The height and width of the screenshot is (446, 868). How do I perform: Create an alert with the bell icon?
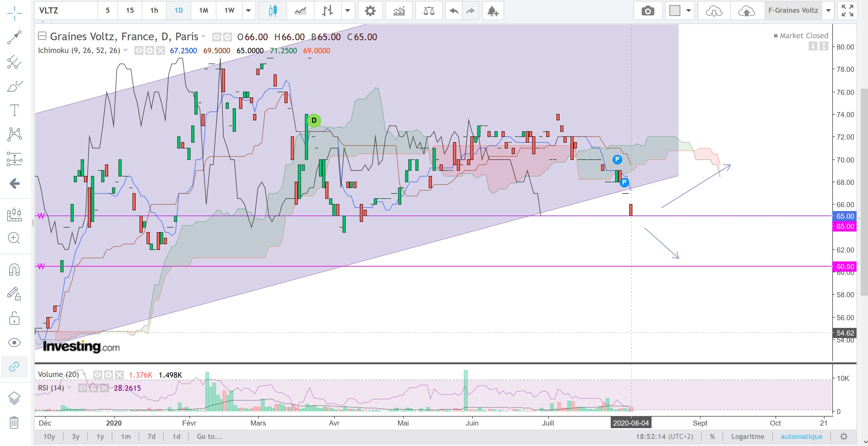tap(493, 11)
